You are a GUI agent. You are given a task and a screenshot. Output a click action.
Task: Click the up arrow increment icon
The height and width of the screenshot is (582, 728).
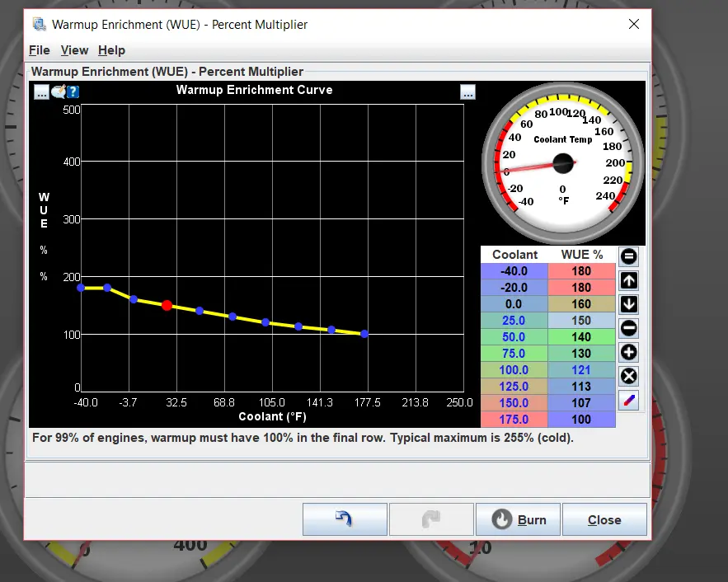628,280
